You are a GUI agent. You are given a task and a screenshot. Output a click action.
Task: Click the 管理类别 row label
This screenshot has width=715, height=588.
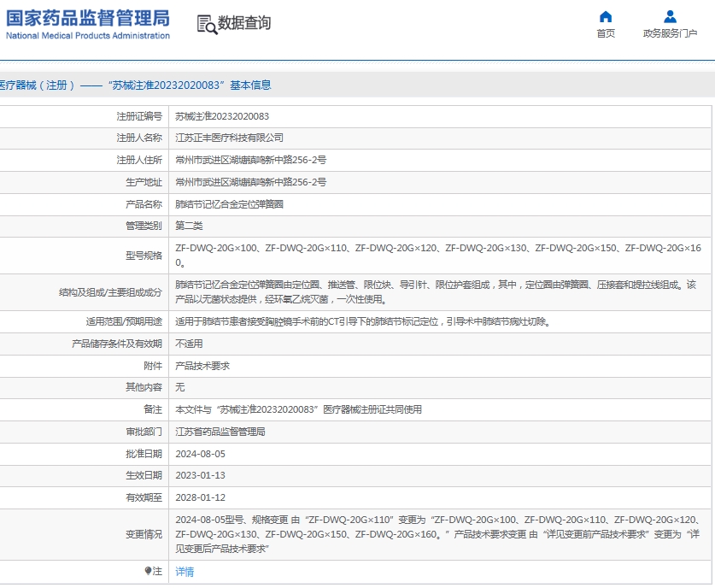coord(144,226)
